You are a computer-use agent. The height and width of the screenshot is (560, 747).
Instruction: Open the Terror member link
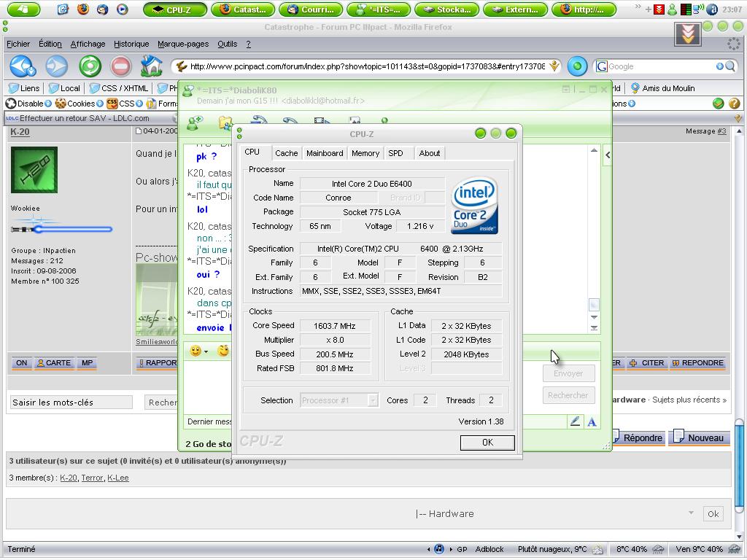[92, 478]
